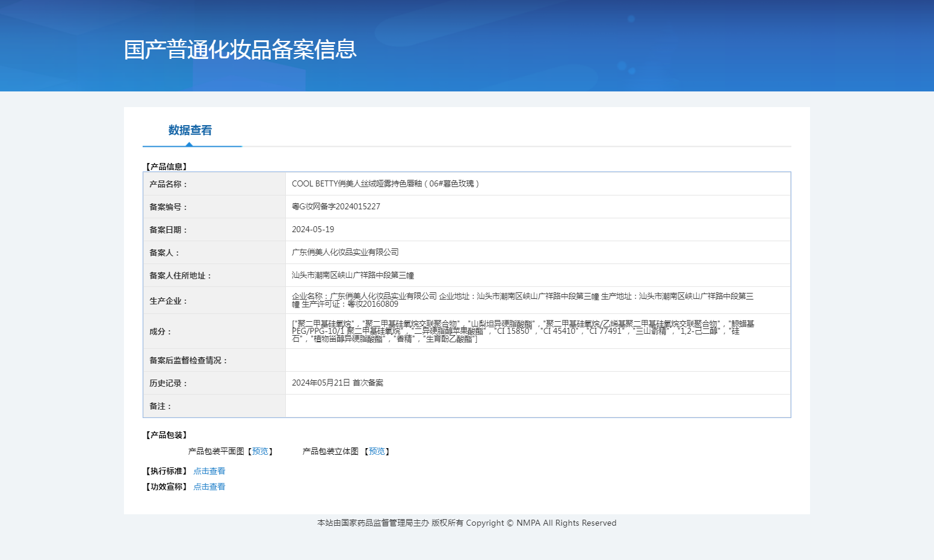Click the 【产品信息】 section header
The width and height of the screenshot is (934, 560).
(167, 167)
